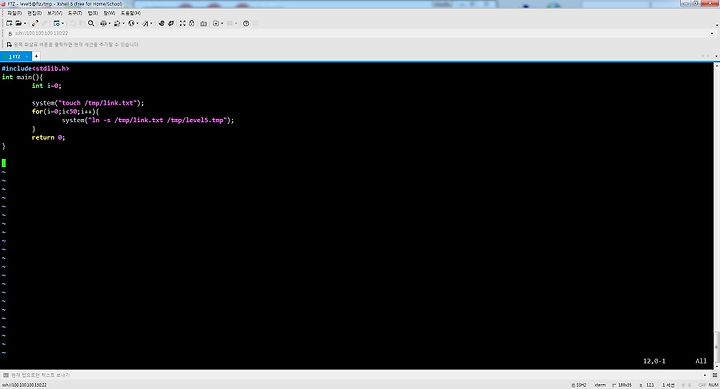Open the compose bar menu icon
The image size is (720, 389).
coord(714,375)
